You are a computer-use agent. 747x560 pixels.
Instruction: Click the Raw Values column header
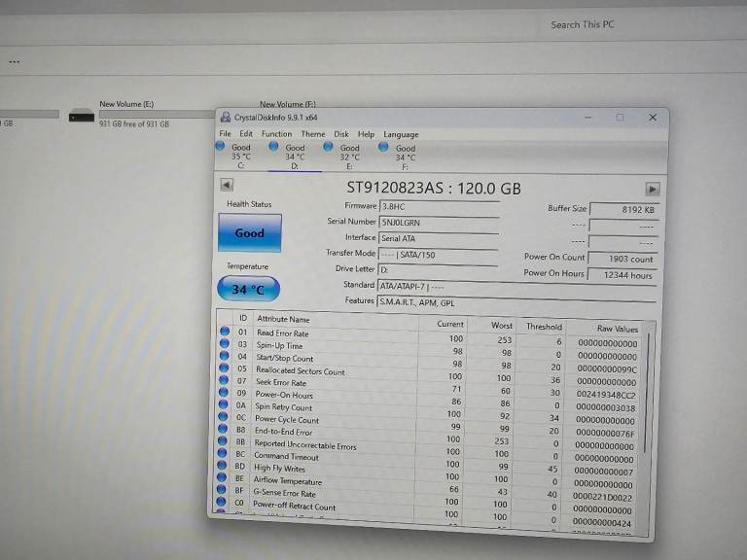pyautogui.click(x=618, y=329)
